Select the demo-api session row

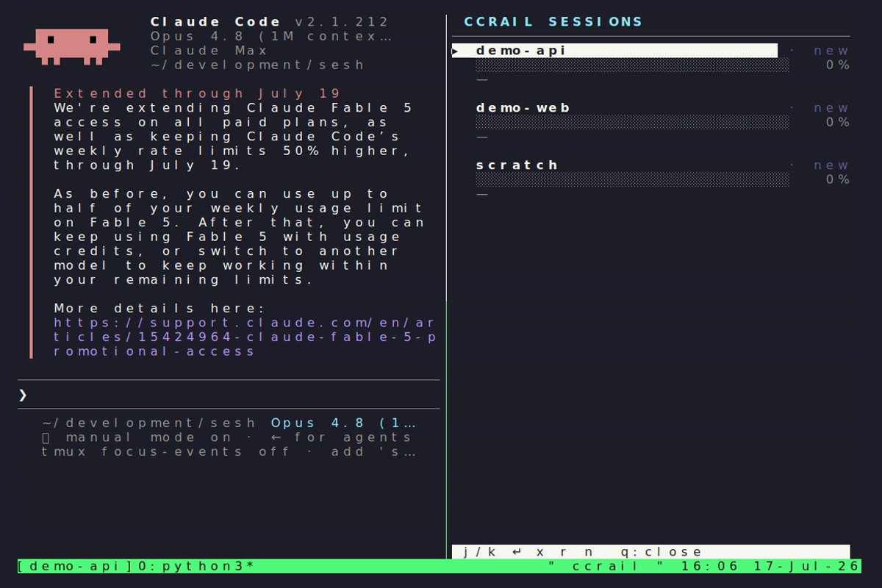pyautogui.click(x=614, y=51)
